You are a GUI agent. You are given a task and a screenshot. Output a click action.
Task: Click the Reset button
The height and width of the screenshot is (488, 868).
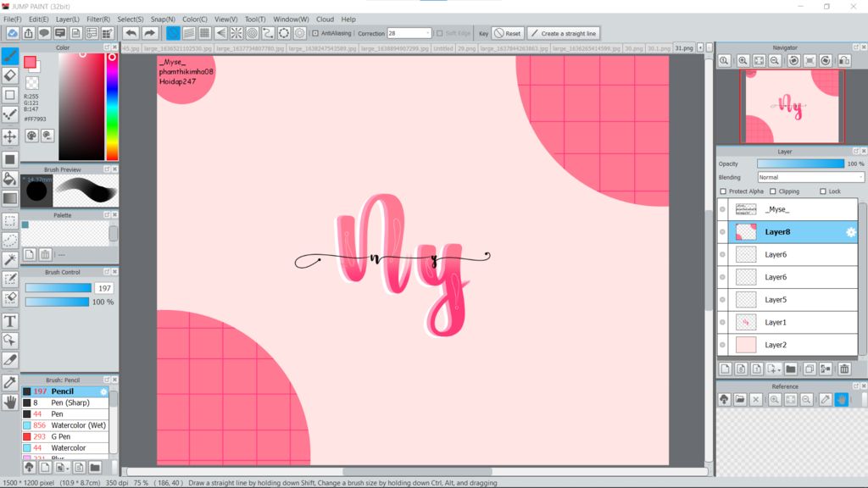(508, 33)
